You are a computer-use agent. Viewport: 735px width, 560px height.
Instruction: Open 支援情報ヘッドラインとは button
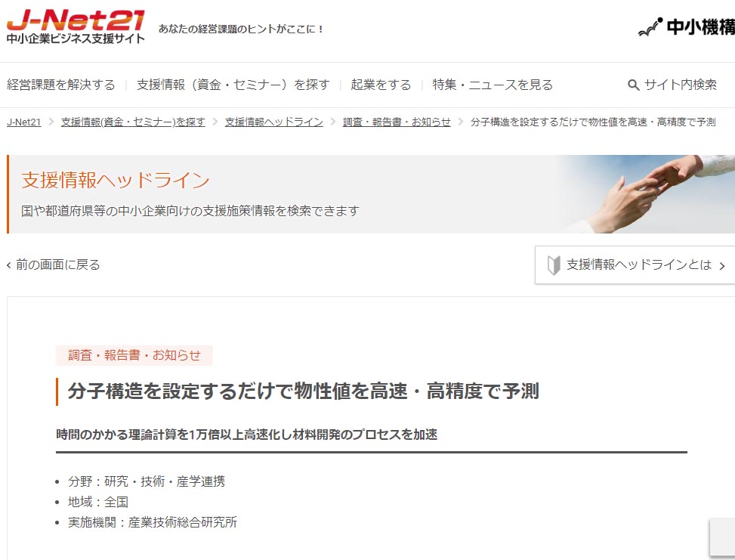635,265
